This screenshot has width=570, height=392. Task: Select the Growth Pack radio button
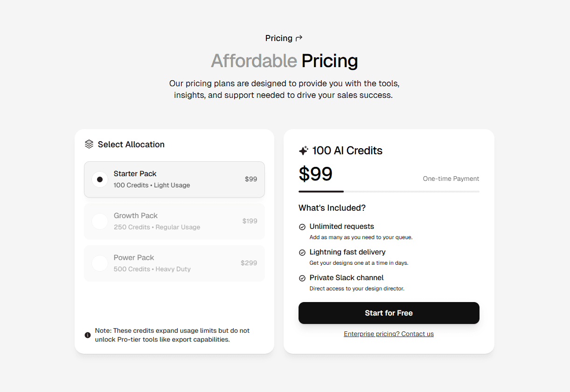tap(99, 221)
